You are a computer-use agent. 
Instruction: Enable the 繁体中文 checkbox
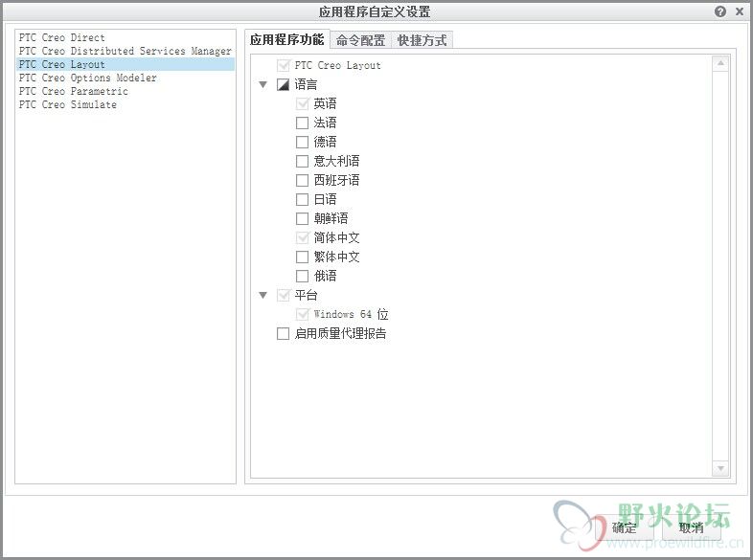(302, 257)
